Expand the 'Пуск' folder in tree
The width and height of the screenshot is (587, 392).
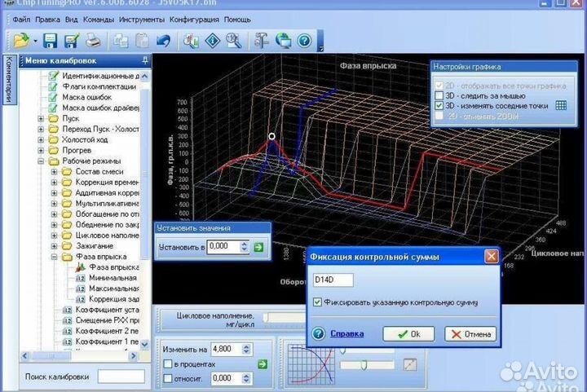(x=42, y=118)
